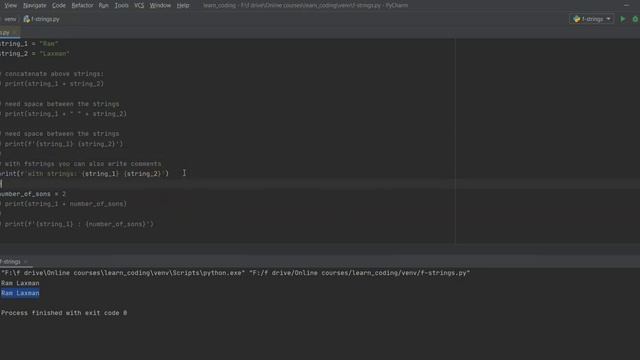Click the Python icon beside f-strings.py breadcrumb
The image size is (640, 360).
tap(27, 19)
